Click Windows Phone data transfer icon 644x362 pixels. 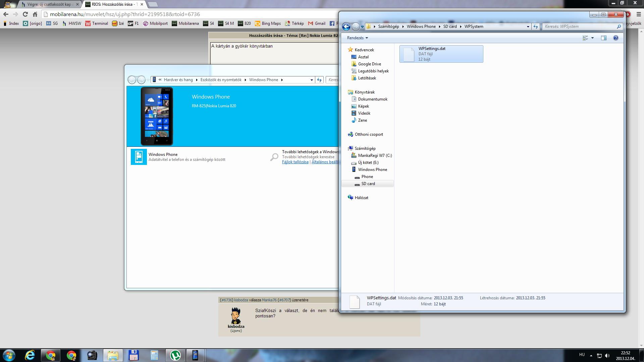click(139, 157)
